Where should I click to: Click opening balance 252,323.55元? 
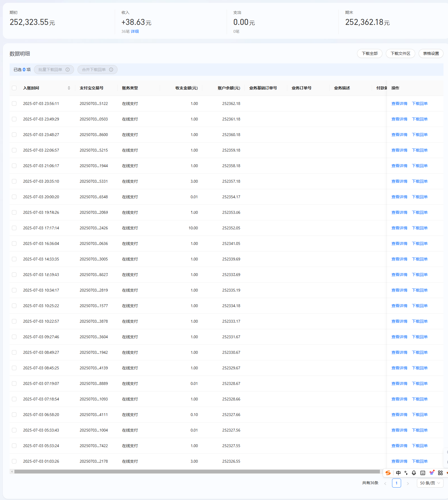tap(32, 22)
